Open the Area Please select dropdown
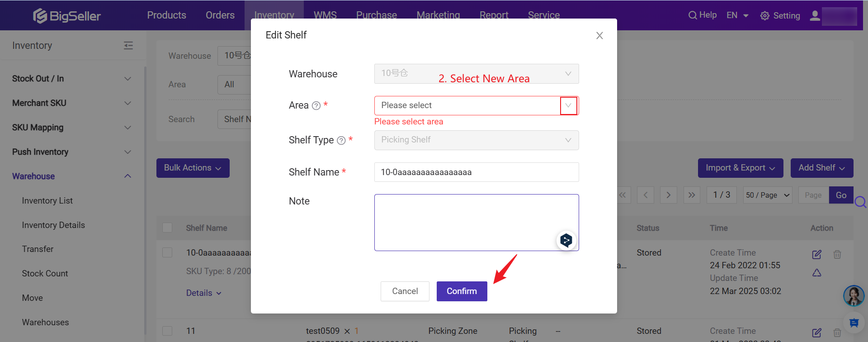868x342 pixels. pyautogui.click(x=476, y=105)
